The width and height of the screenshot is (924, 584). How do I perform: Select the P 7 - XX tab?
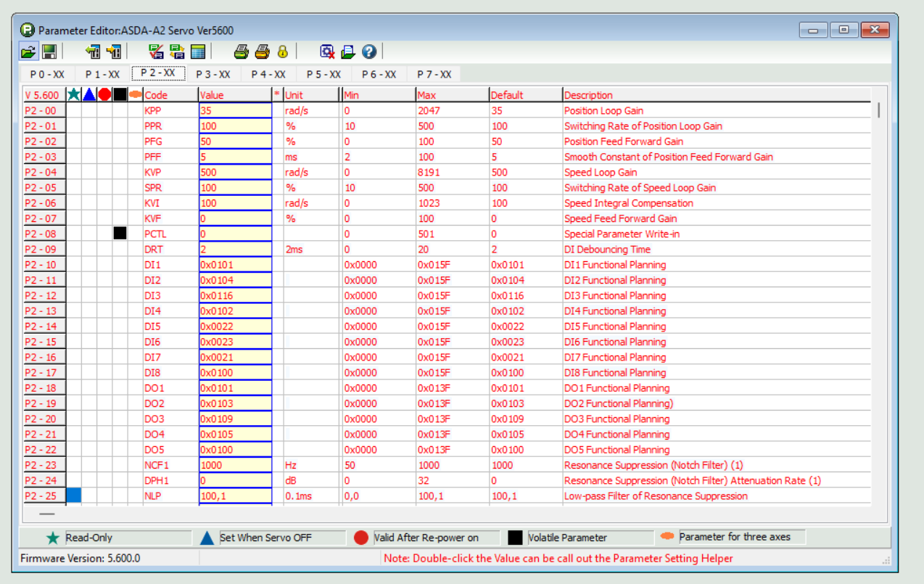click(434, 74)
